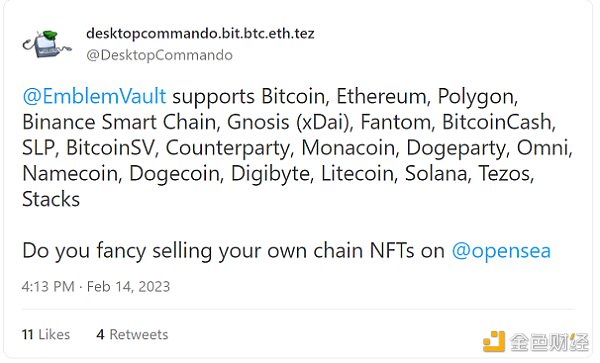Click the 金色财经 watermark text
This screenshot has height=363, width=600.
549,342
